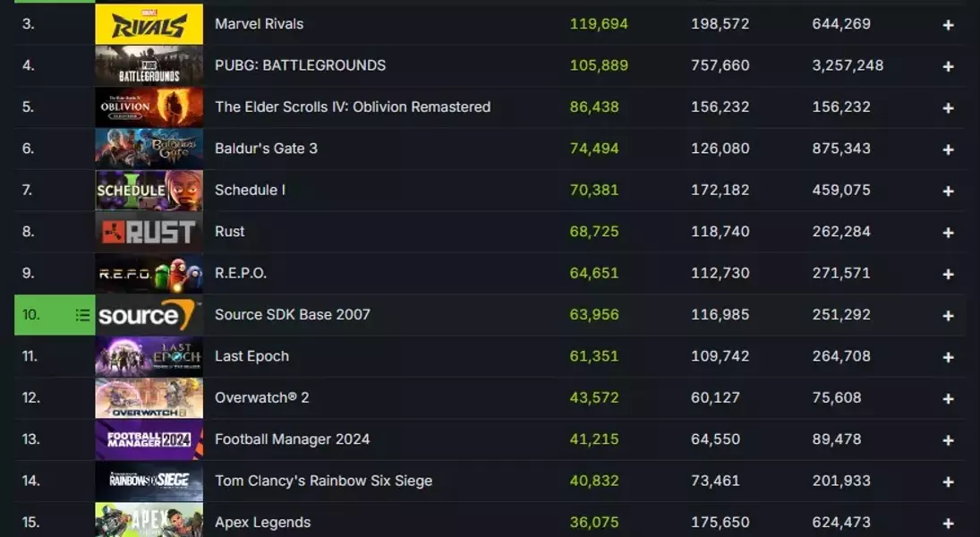The height and width of the screenshot is (537, 980).
Task: Open Tom Clancy's Rainbow Six Siege link
Action: click(x=323, y=482)
